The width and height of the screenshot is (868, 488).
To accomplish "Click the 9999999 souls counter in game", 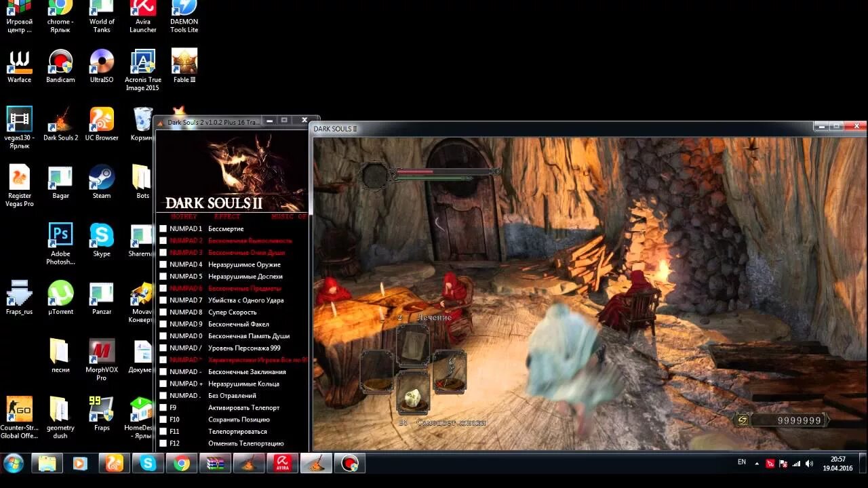I will (799, 421).
